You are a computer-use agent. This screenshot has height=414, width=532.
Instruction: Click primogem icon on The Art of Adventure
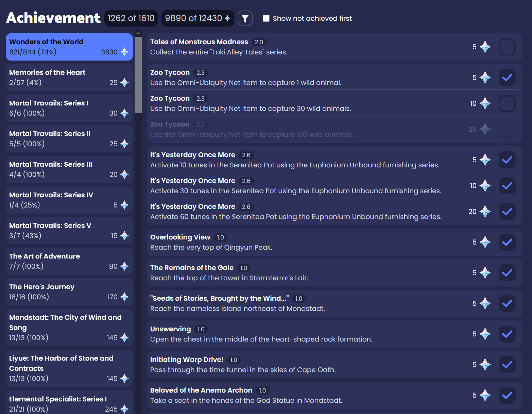(x=124, y=266)
